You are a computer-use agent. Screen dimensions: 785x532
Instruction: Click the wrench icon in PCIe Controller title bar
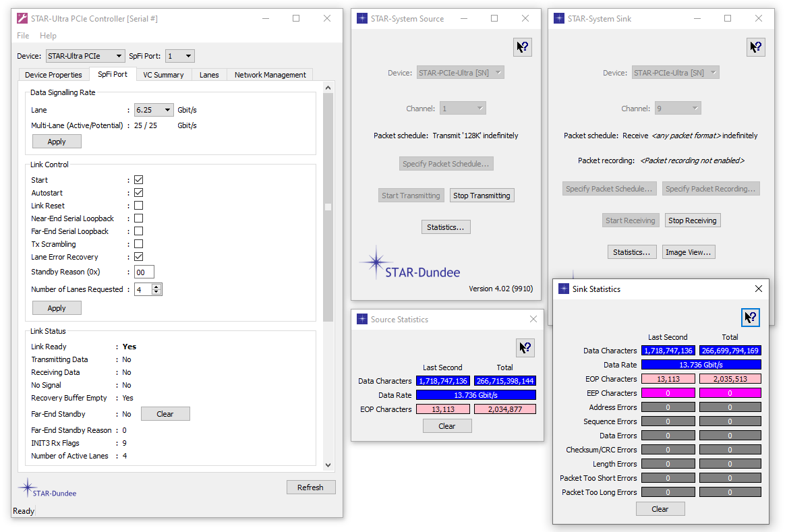(22, 18)
